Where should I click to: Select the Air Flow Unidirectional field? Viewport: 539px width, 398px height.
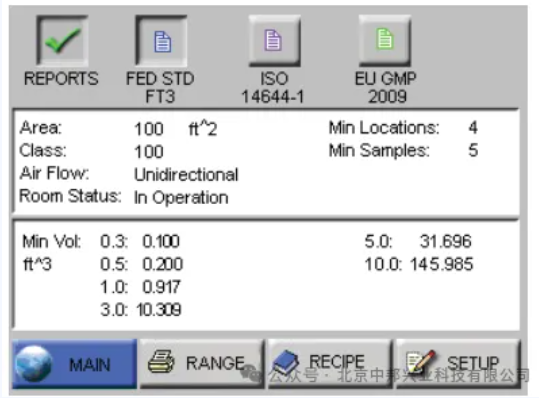(186, 175)
